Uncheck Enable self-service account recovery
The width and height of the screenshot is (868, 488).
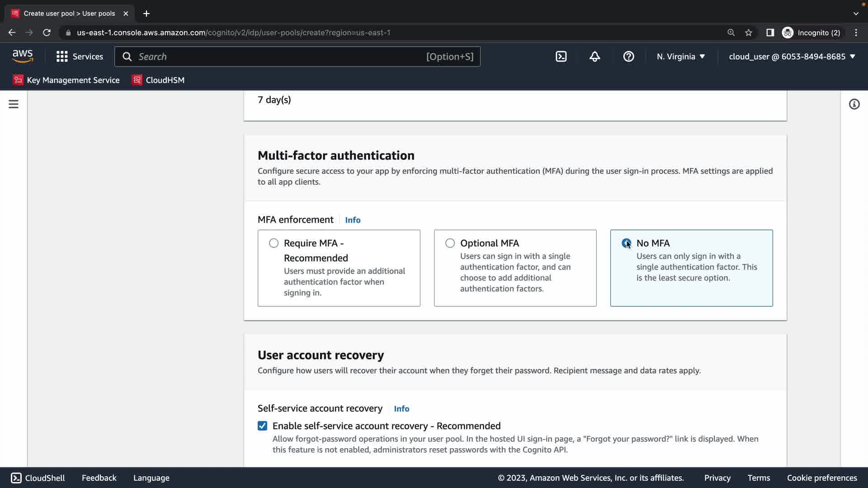[262, 426]
